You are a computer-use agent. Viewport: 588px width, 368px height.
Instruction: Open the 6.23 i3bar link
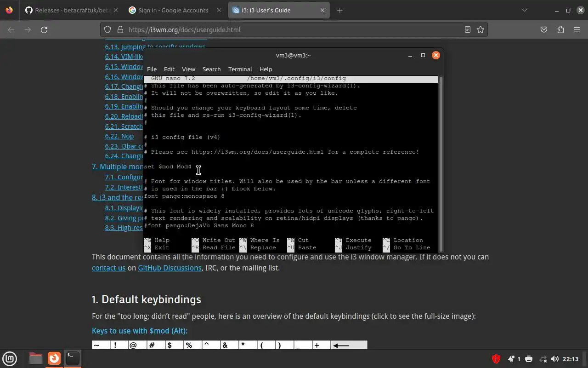click(124, 146)
